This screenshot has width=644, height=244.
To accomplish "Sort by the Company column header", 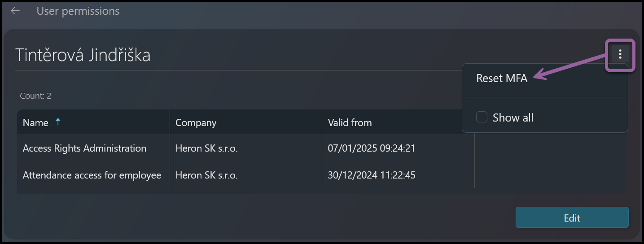I will (x=196, y=122).
